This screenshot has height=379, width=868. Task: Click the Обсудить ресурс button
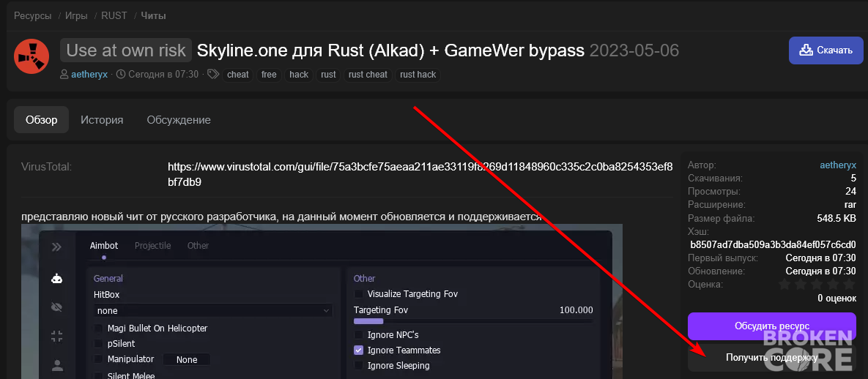[x=772, y=326]
